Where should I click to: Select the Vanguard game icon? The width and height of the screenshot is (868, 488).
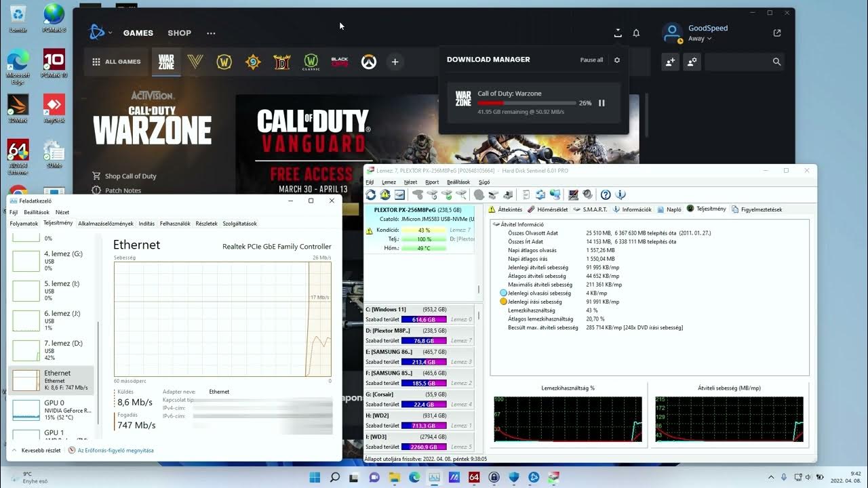(x=195, y=62)
